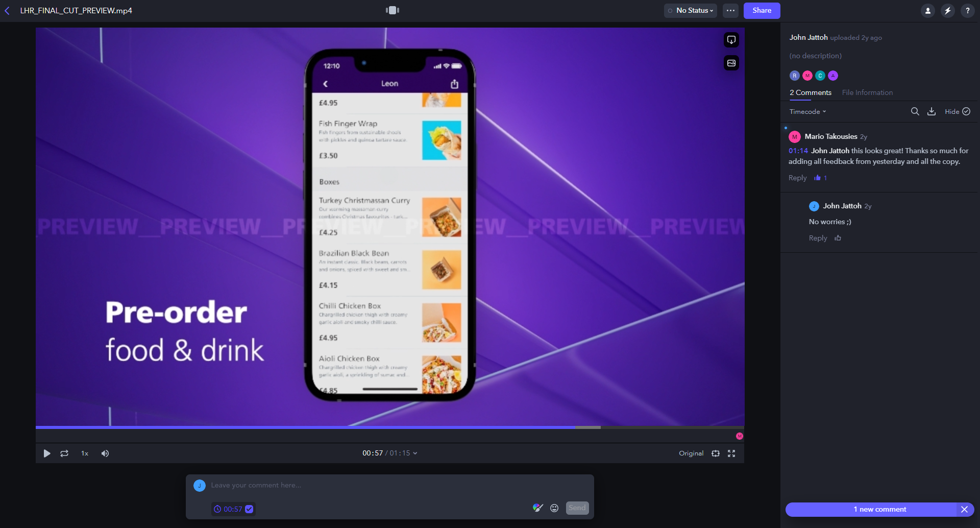The height and width of the screenshot is (528, 980).
Task: Go back using the top-left arrow
Action: pyautogui.click(x=7, y=11)
